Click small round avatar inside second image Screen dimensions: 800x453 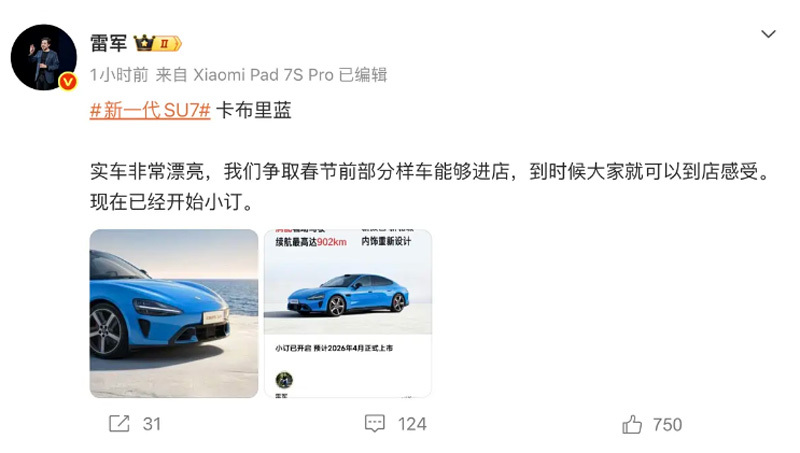284,380
